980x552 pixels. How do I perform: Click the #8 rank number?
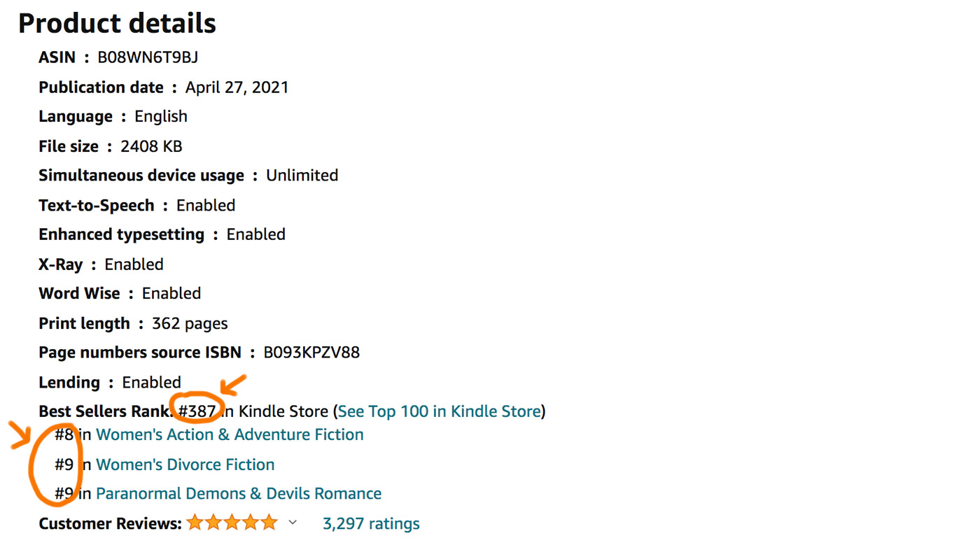click(64, 434)
